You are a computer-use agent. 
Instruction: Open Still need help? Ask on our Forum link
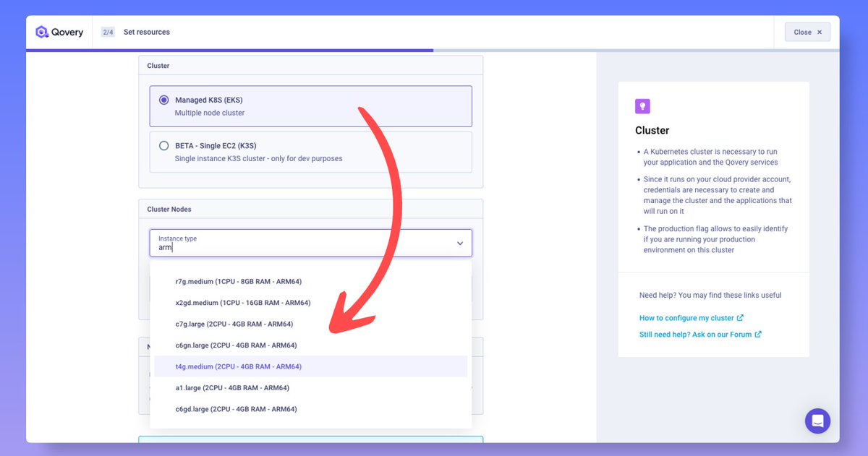pyautogui.click(x=700, y=335)
